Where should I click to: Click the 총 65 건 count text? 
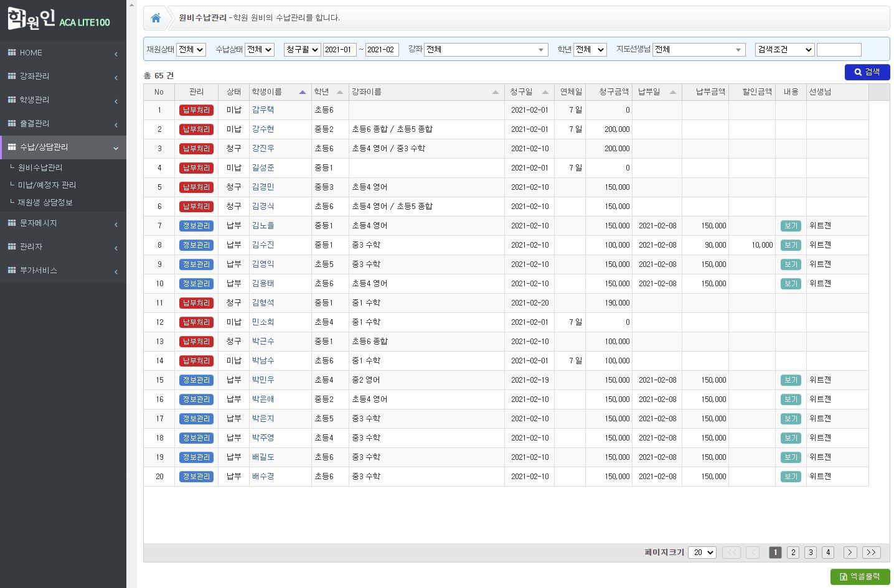tap(159, 76)
